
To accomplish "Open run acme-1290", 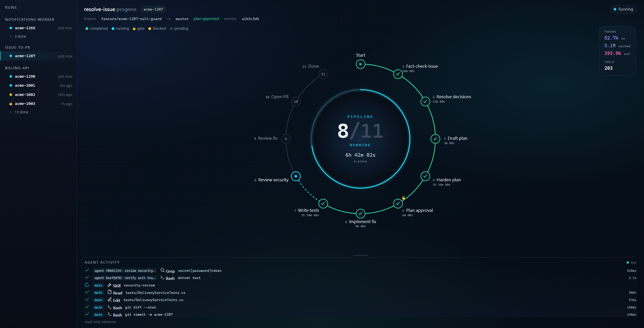I will coord(38,76).
